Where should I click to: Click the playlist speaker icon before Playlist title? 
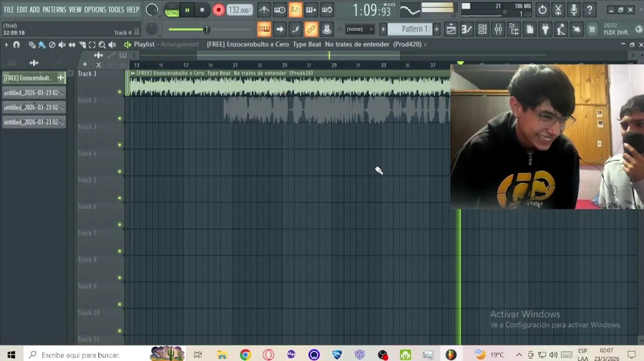[x=127, y=45]
